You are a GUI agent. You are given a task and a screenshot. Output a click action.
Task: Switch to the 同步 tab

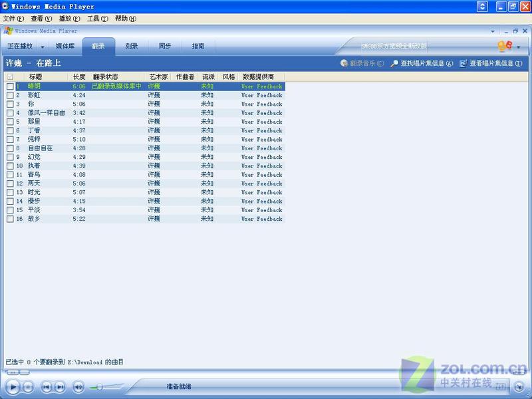coord(165,46)
